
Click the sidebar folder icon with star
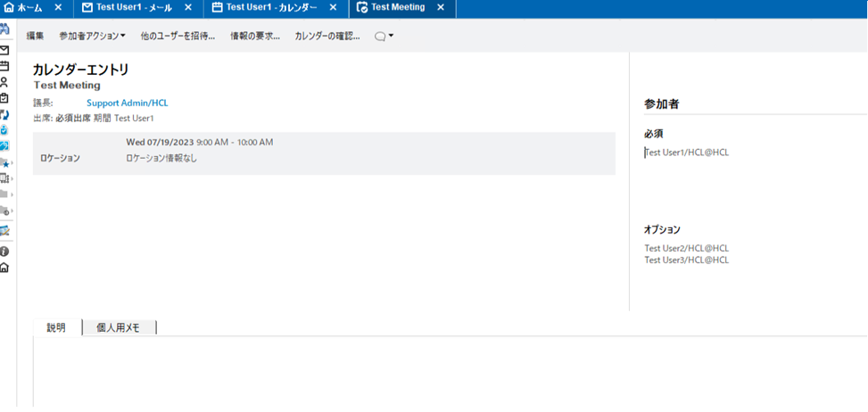(x=4, y=163)
